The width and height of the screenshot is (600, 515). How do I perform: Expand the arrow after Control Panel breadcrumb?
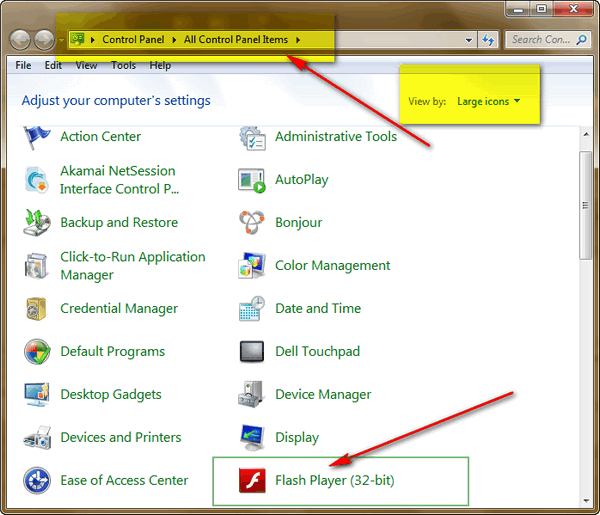pos(174,40)
